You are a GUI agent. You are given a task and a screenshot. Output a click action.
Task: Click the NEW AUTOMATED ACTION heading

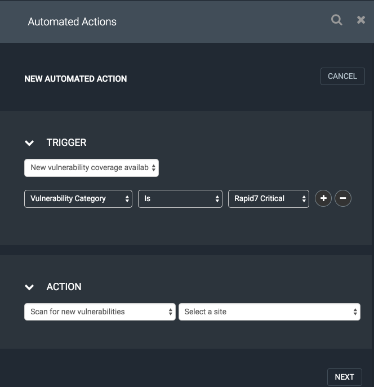tap(76, 79)
